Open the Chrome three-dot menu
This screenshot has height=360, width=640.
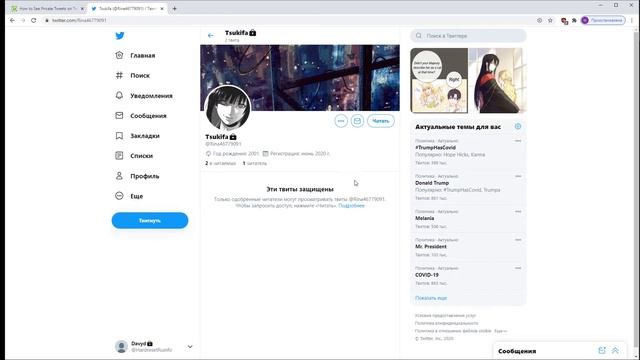click(x=632, y=20)
